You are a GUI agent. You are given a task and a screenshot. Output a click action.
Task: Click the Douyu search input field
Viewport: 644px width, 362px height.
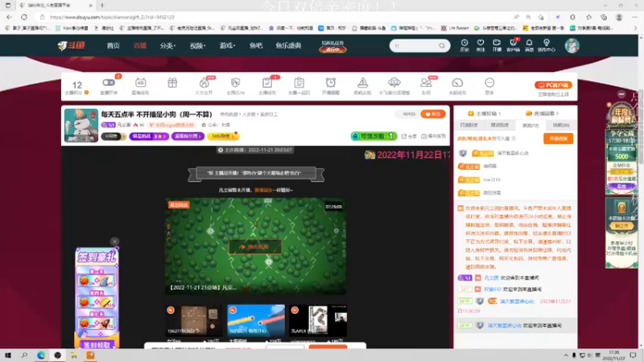point(415,46)
